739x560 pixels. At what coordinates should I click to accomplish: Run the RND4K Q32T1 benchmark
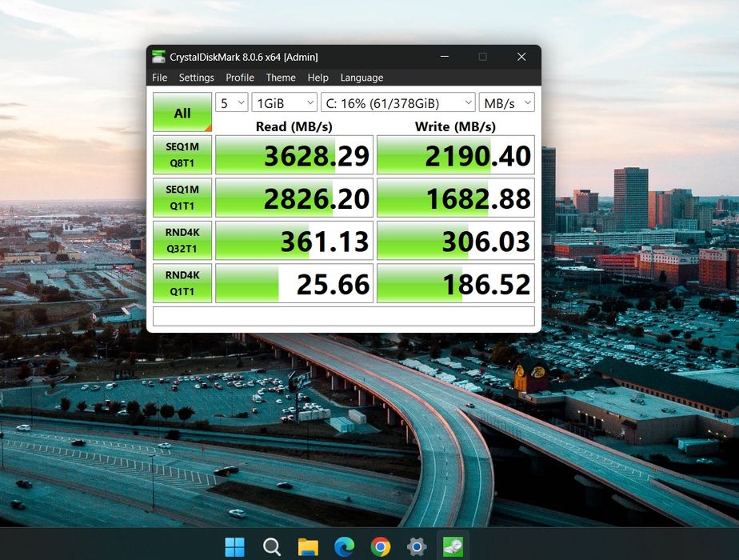pos(182,241)
